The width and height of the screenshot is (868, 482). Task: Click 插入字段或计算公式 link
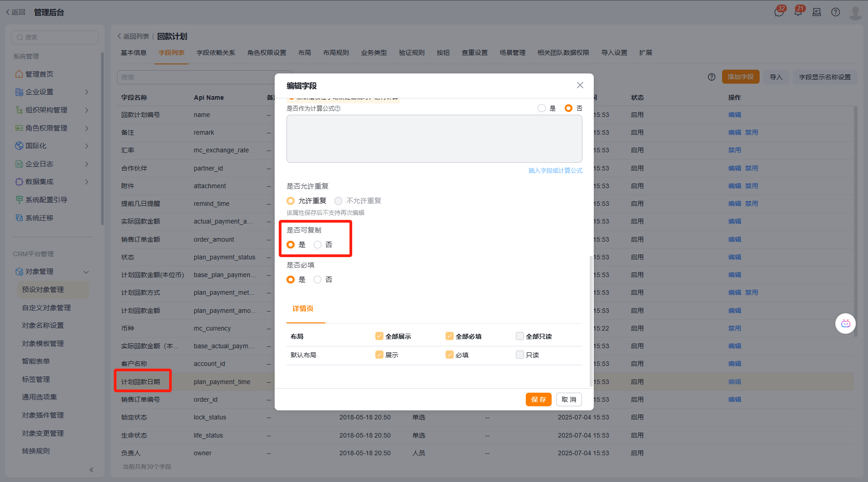pyautogui.click(x=555, y=170)
